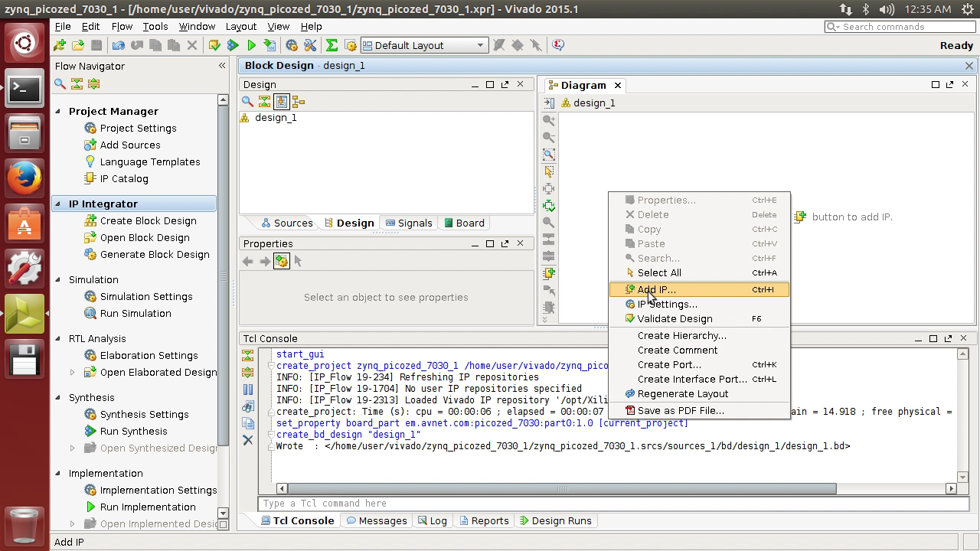Open the Tools menu
Screen dimensions: 980x551
[x=155, y=26]
